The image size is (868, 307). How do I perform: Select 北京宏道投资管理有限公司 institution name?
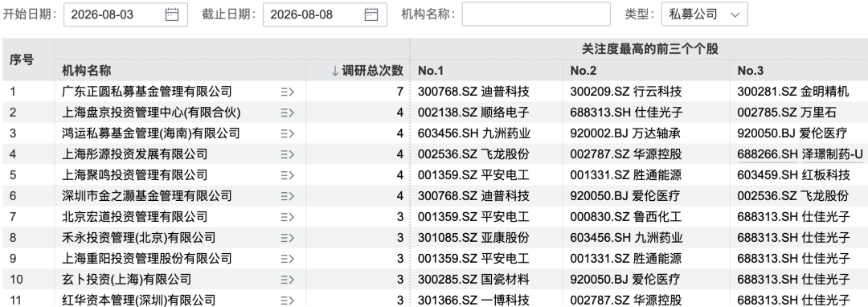click(x=134, y=217)
